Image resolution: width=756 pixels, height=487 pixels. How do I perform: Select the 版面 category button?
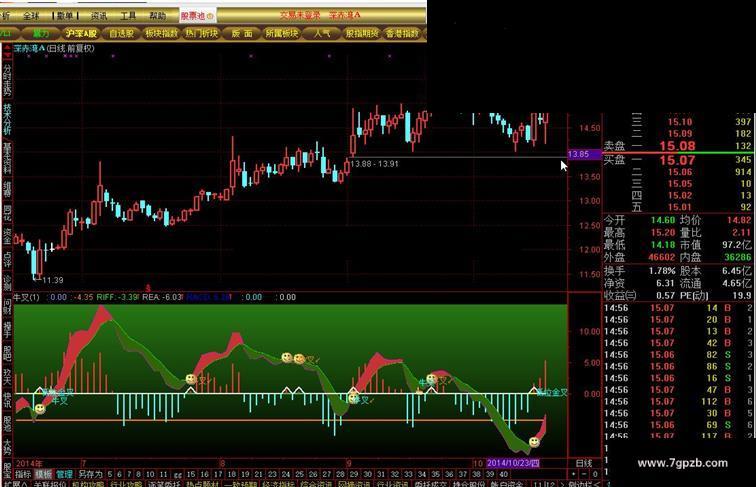click(x=242, y=33)
